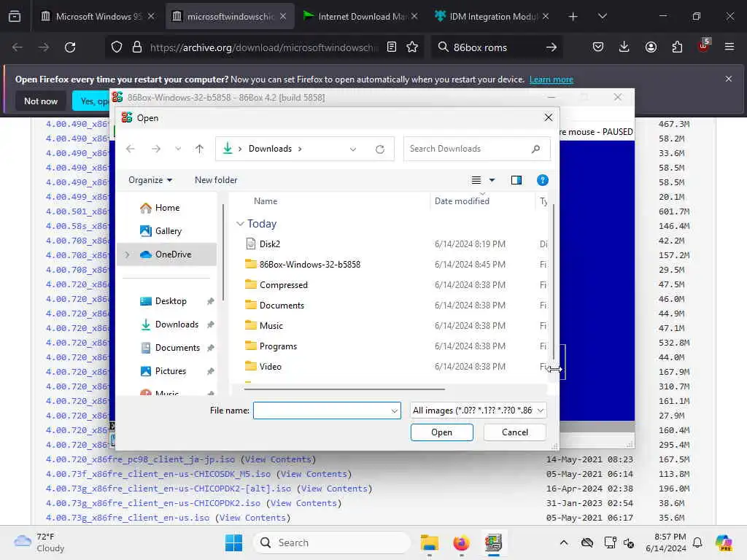
Task: Toggle the preview pane icon
Action: 516,180
